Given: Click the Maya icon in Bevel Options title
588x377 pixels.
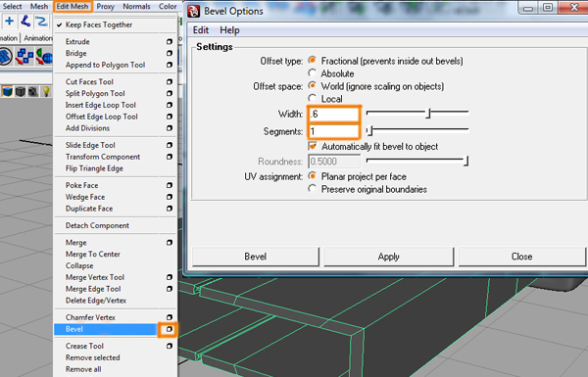Looking at the screenshot, I should tap(193, 11).
